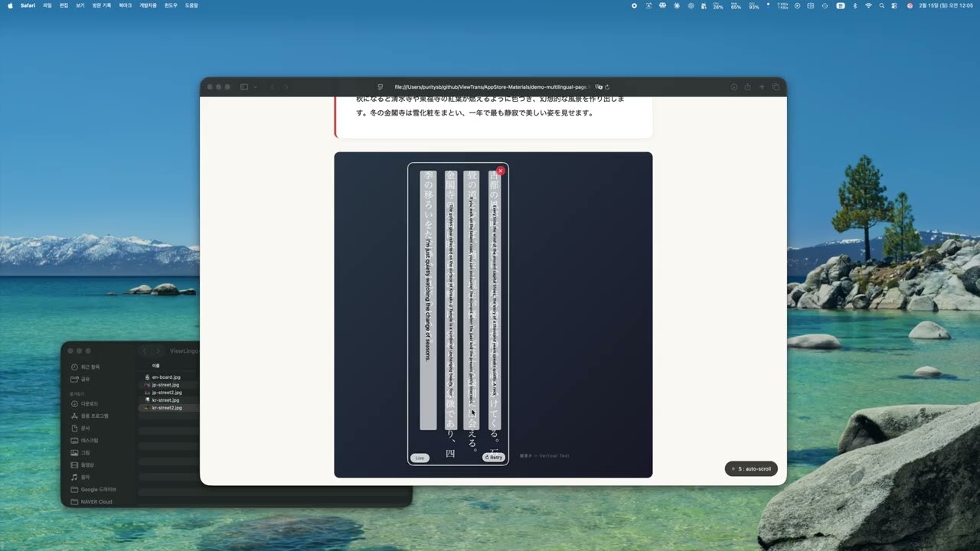Open Spotlight search from the menu bar
Screen dimensions: 980x551
tap(882, 5)
